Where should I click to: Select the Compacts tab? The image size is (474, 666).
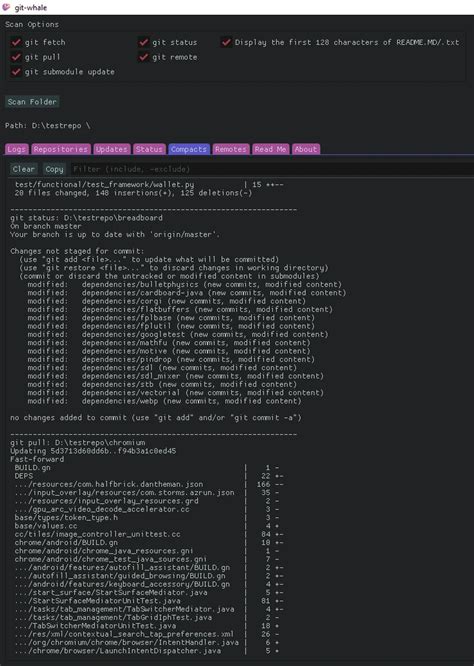[189, 149]
